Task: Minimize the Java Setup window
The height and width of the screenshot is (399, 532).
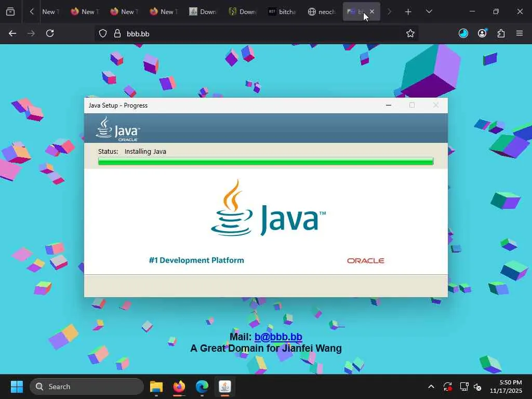Action: tap(389, 105)
